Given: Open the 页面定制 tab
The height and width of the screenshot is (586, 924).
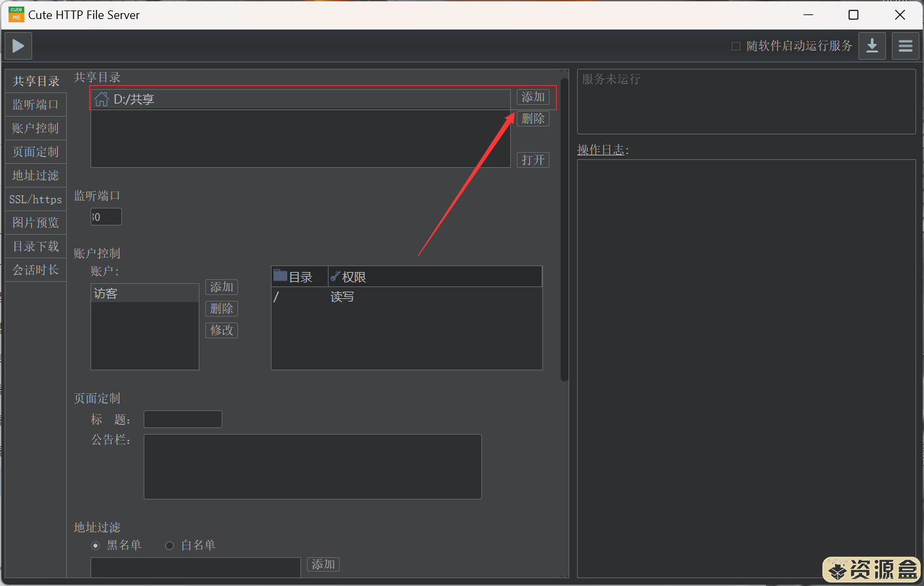Looking at the screenshot, I should pyautogui.click(x=35, y=152).
